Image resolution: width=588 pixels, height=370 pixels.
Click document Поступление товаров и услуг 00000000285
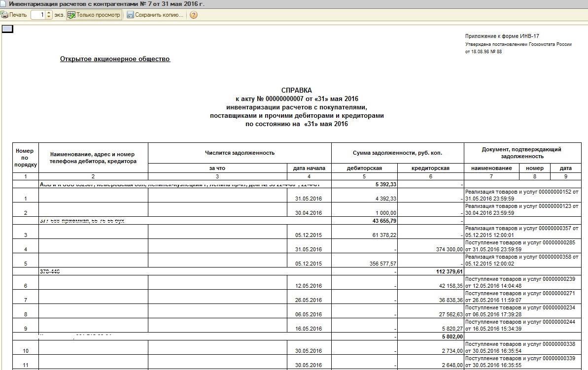click(x=522, y=246)
